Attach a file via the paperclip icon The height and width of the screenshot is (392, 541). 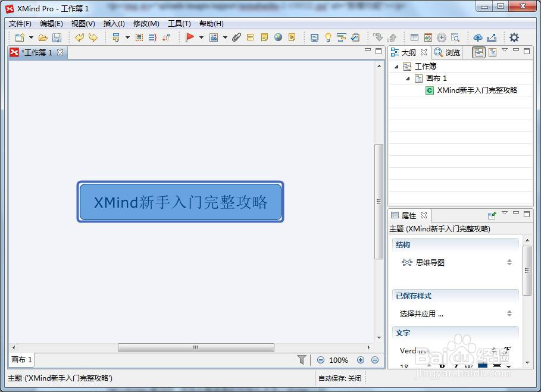237,37
